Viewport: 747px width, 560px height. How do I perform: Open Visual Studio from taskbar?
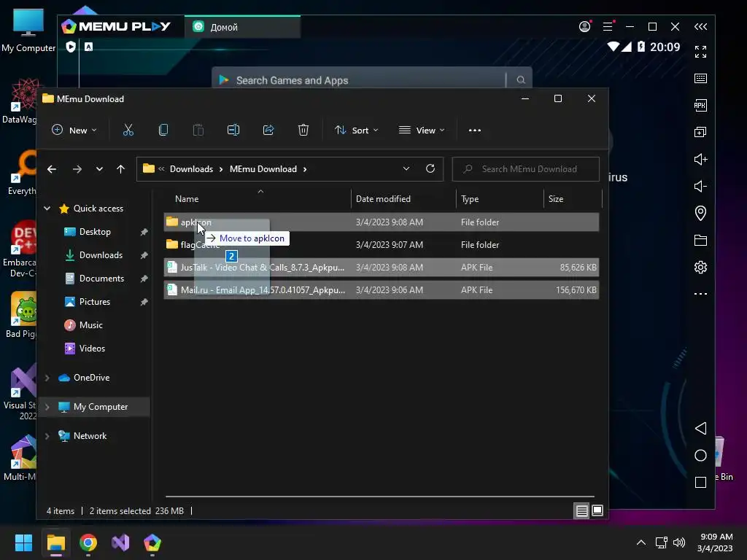(x=120, y=542)
